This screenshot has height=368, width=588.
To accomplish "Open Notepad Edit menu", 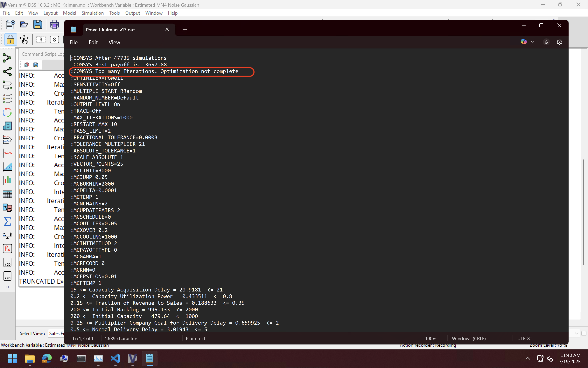I will (x=93, y=42).
